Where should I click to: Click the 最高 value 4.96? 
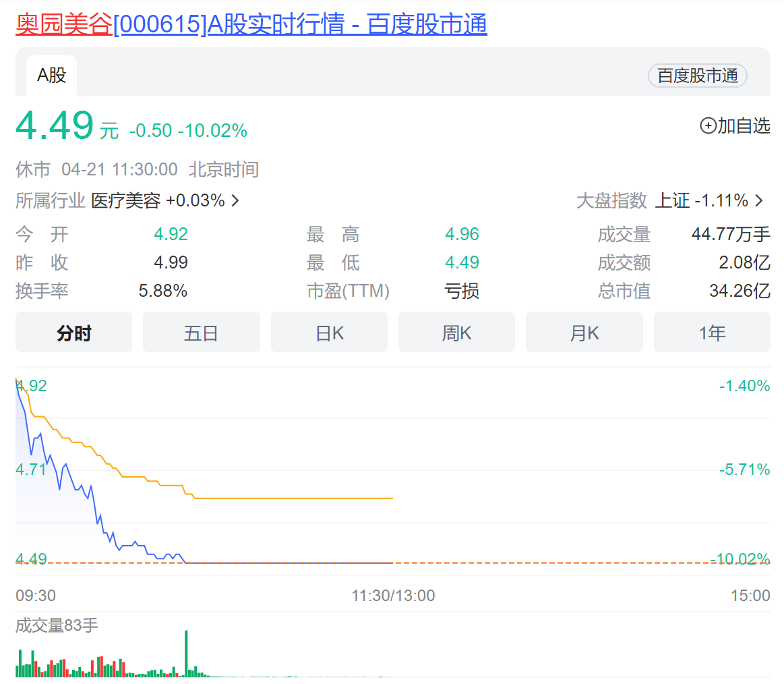tap(462, 234)
